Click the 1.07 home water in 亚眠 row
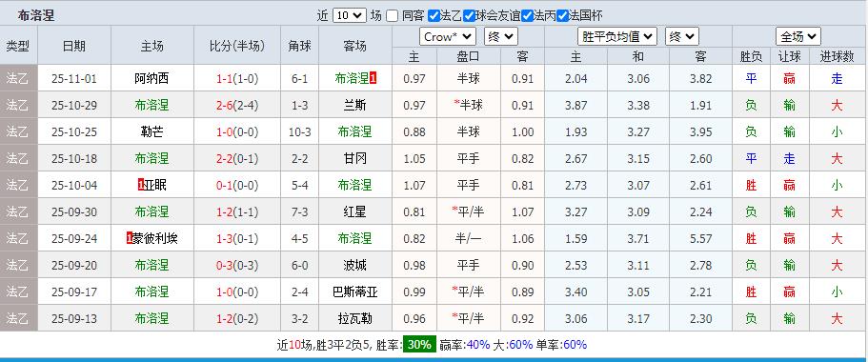Image resolution: width=868 pixels, height=362 pixels. pyautogui.click(x=414, y=185)
